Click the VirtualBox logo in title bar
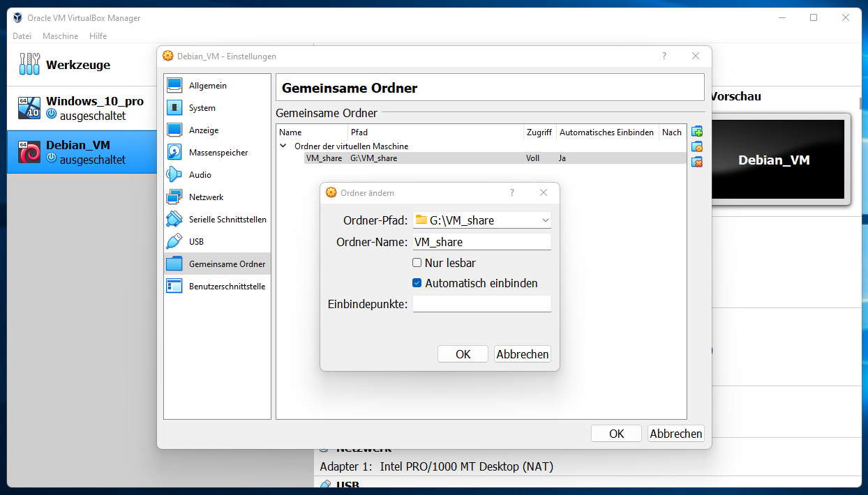This screenshot has width=868, height=495. click(17, 17)
